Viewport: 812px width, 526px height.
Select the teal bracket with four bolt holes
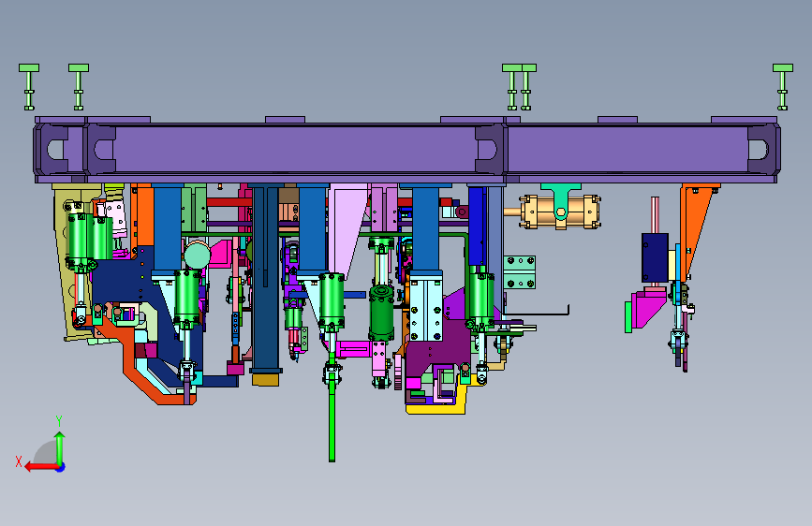pyautogui.click(x=520, y=271)
